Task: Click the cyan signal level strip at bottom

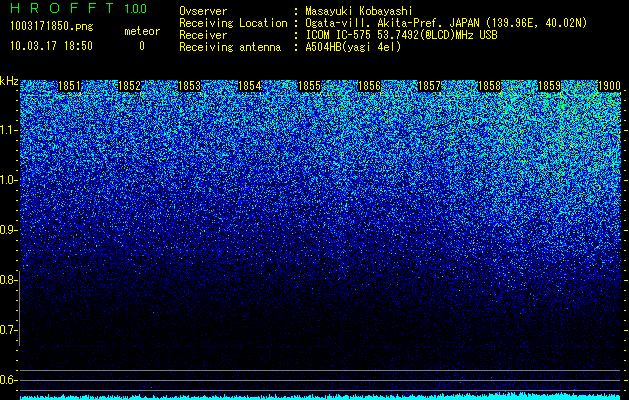Action: point(320,396)
